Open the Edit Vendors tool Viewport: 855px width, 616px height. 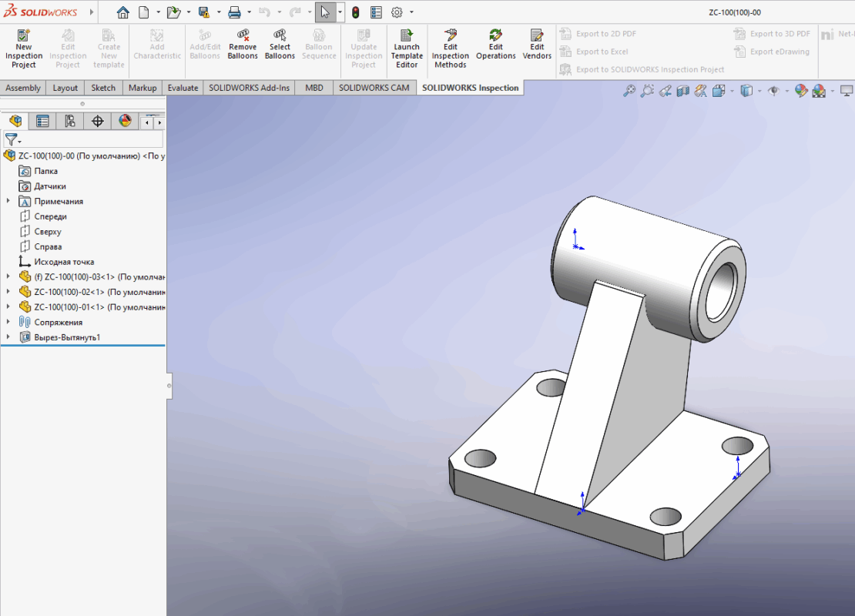tap(537, 45)
